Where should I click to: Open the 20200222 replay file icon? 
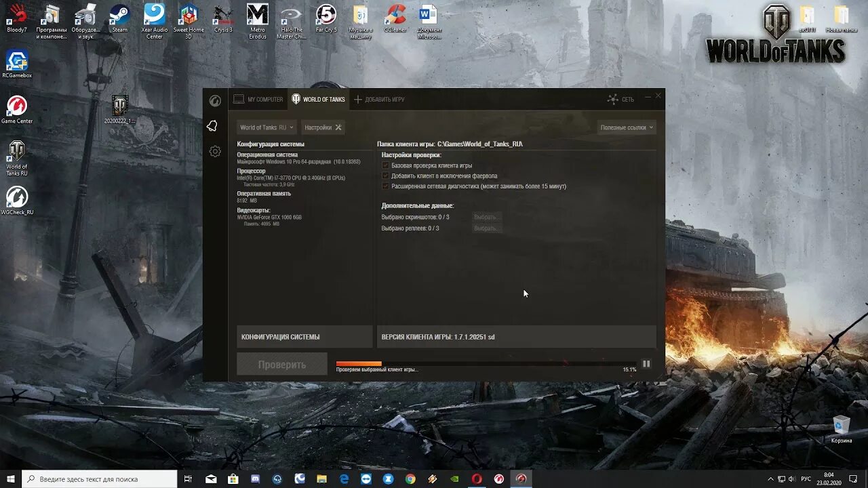point(120,110)
